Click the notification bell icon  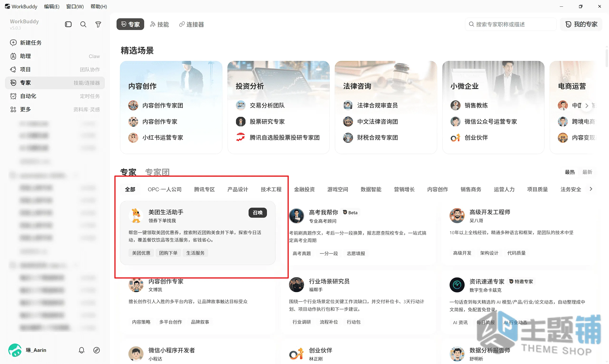(81, 350)
